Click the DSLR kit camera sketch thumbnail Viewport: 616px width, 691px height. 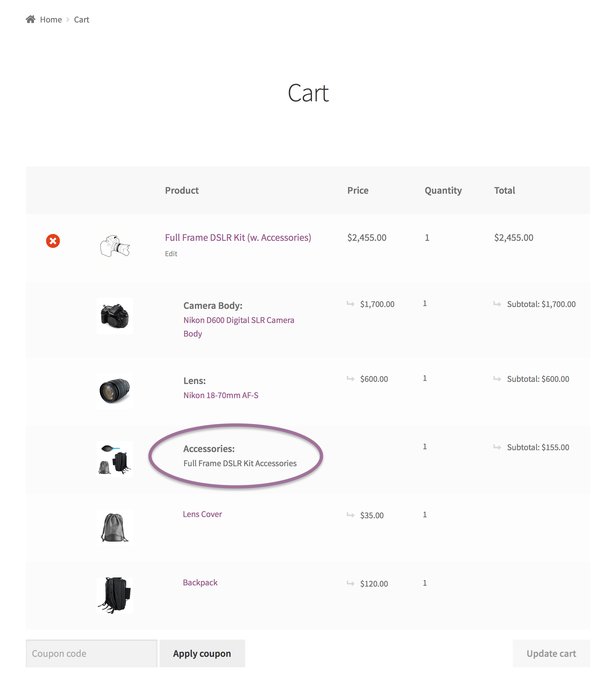click(x=115, y=247)
